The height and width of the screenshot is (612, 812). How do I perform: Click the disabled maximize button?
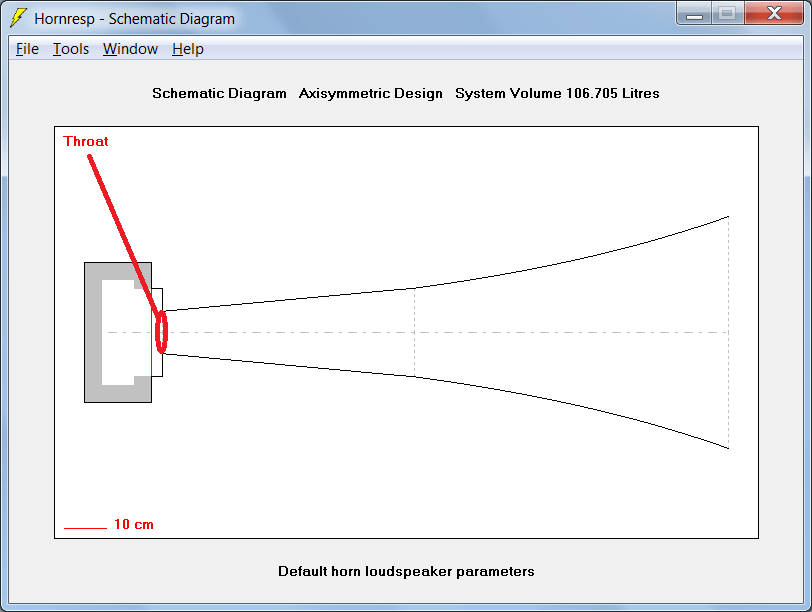728,14
